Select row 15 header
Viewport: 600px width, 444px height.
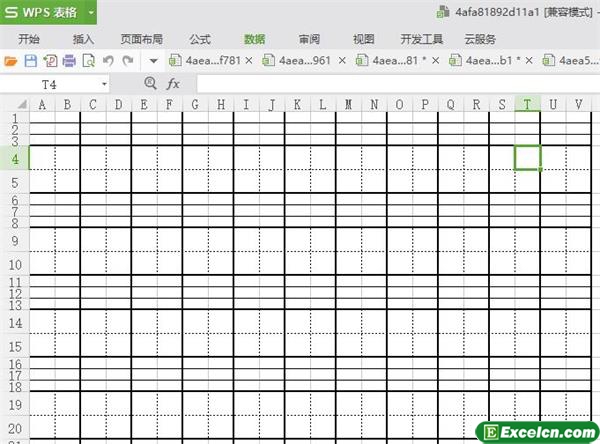point(15,346)
